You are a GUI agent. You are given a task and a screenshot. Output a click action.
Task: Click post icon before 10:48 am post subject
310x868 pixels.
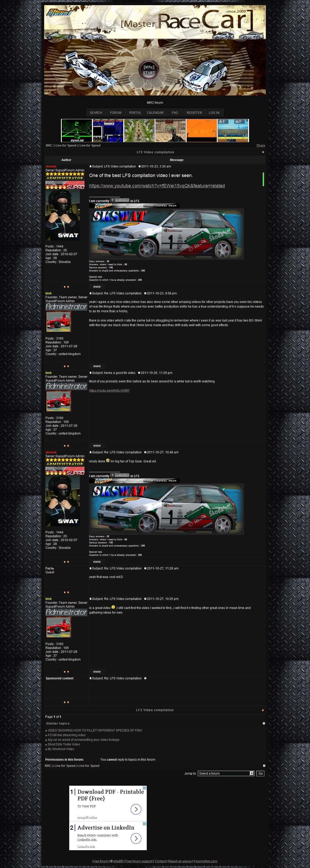90,453
